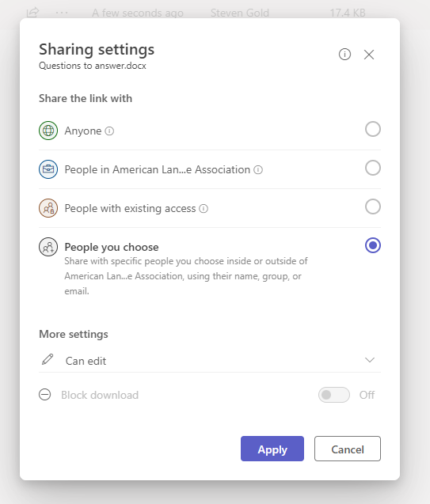Select the Anyone radio button
The width and height of the screenshot is (430, 504).
(373, 129)
